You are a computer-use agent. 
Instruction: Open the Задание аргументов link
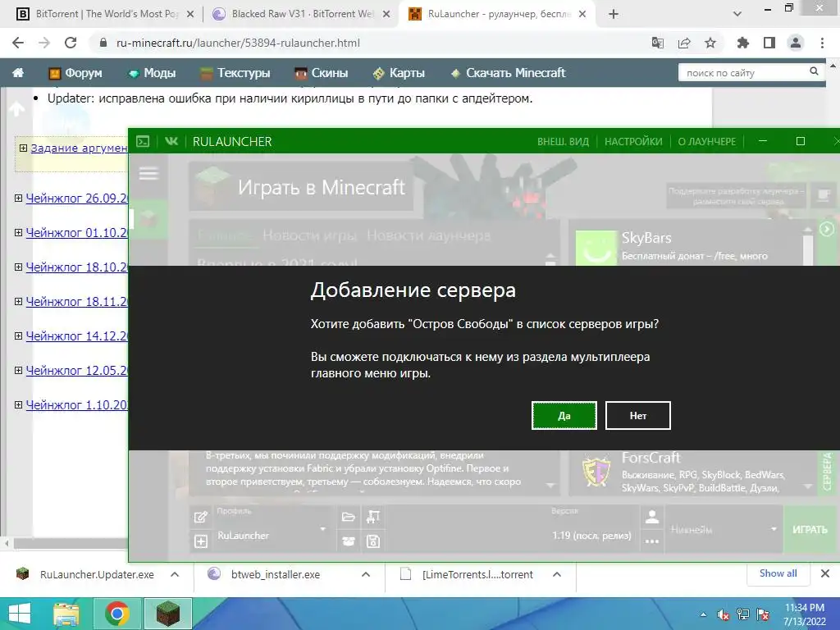[x=79, y=148]
